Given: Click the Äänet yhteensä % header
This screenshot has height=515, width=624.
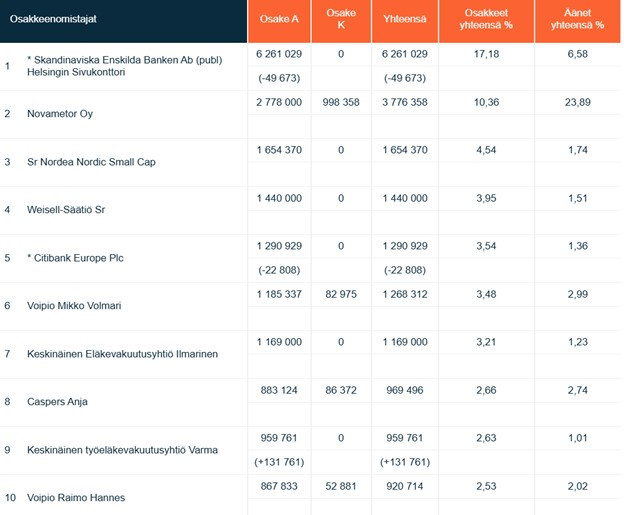Looking at the screenshot, I should (x=577, y=19).
